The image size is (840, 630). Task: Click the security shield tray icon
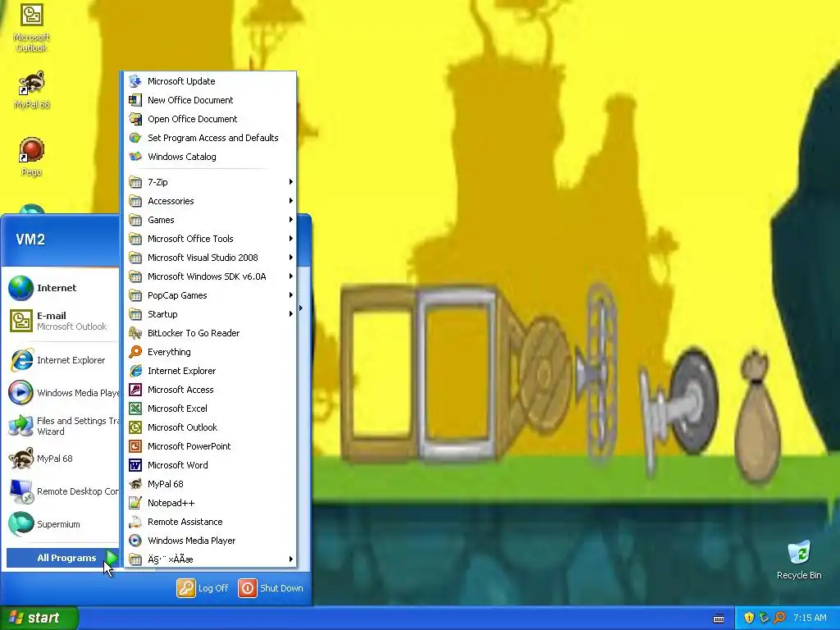click(x=749, y=618)
